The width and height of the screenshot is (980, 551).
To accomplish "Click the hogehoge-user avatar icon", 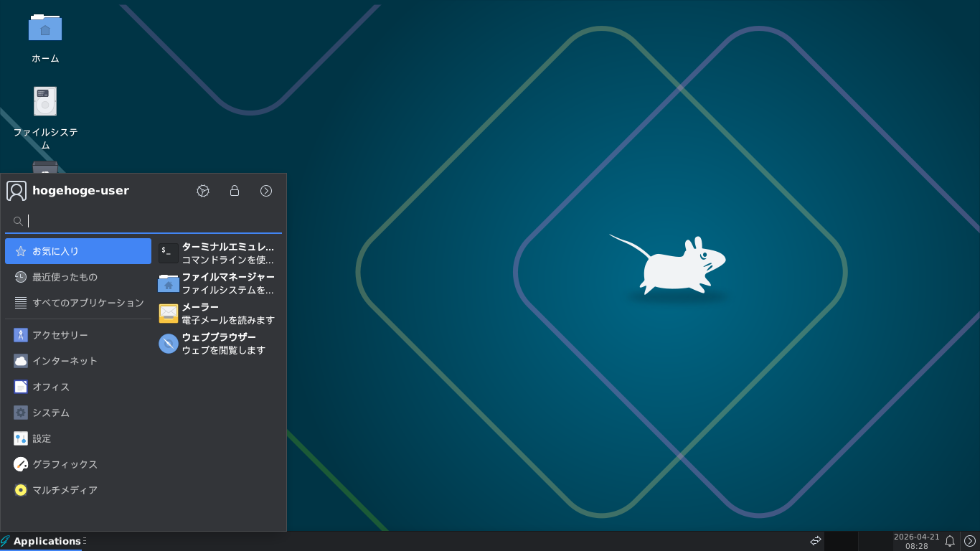I will tap(16, 191).
